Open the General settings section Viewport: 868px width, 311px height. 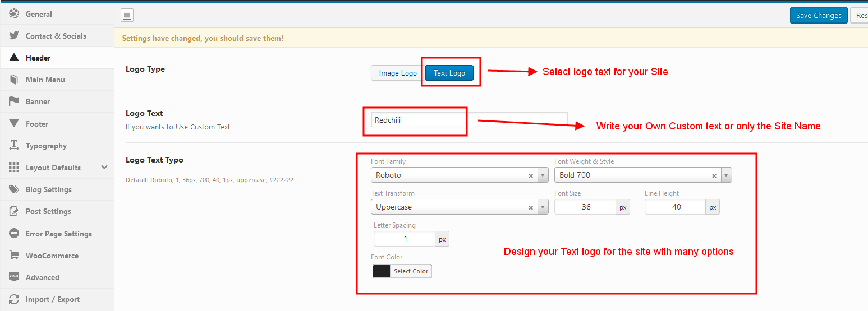[x=57, y=14]
